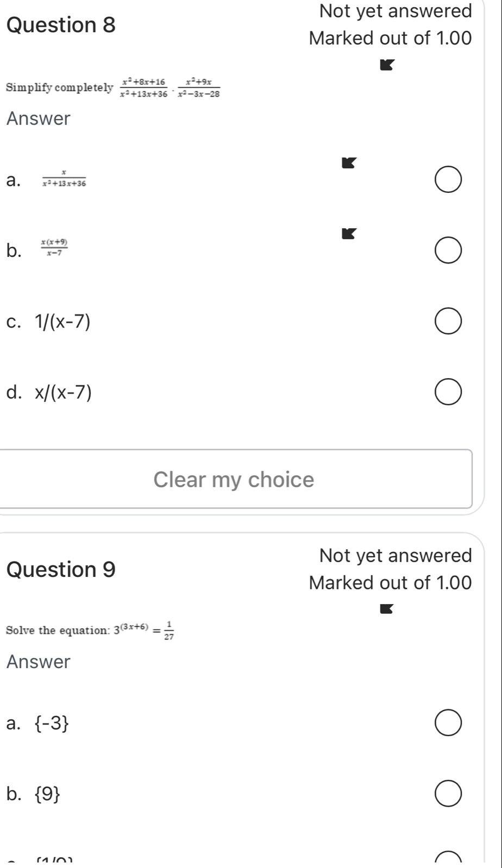Click the answer text "1/(x-7)"
Image resolution: width=502 pixels, height=868 pixels.
pos(62,322)
